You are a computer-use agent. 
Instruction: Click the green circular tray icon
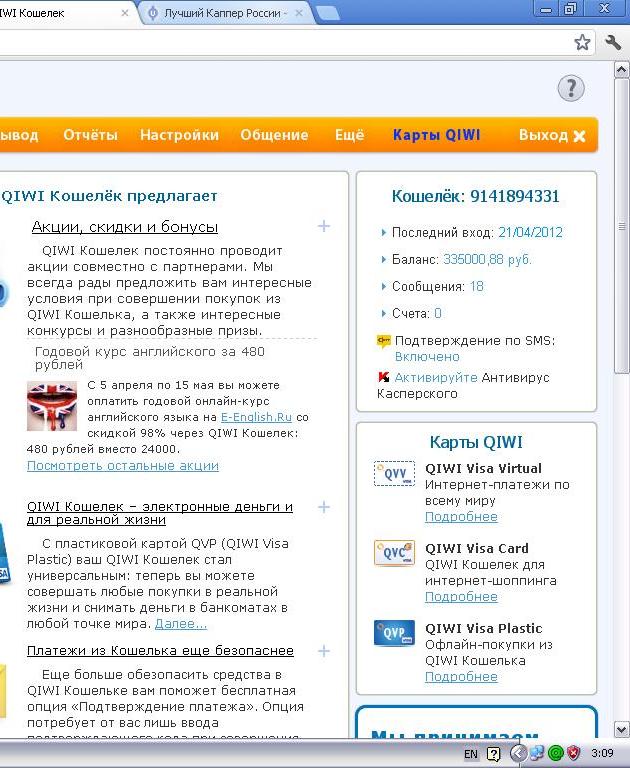556,753
